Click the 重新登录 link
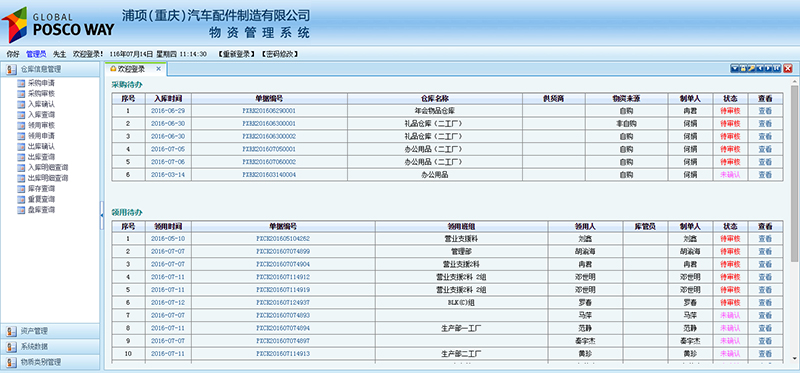 coord(236,54)
